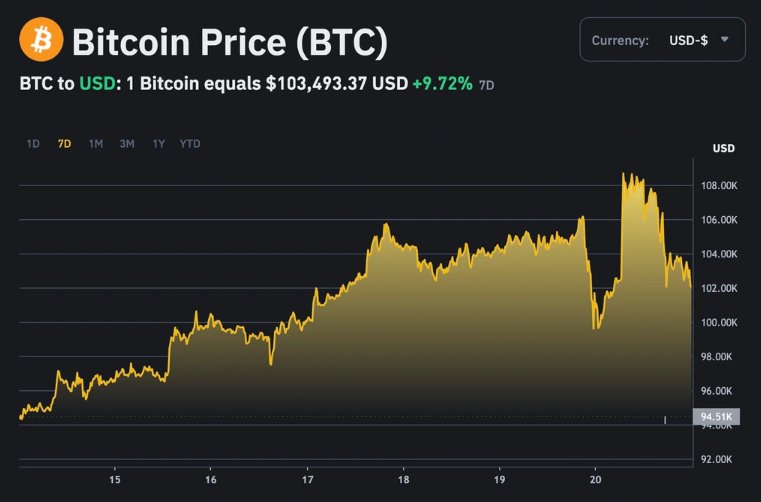The height and width of the screenshot is (502, 761).
Task: Click date label 15 on the x-axis
Action: tap(115, 480)
